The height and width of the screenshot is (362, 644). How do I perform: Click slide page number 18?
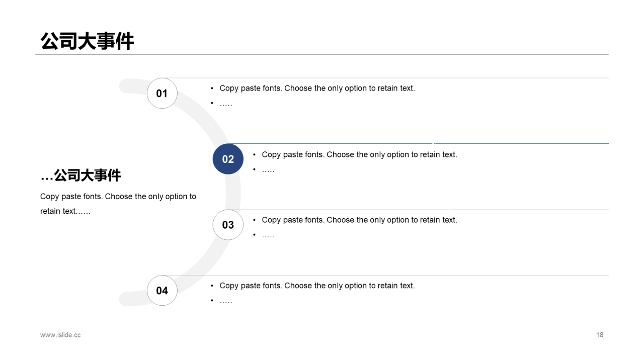click(600, 335)
